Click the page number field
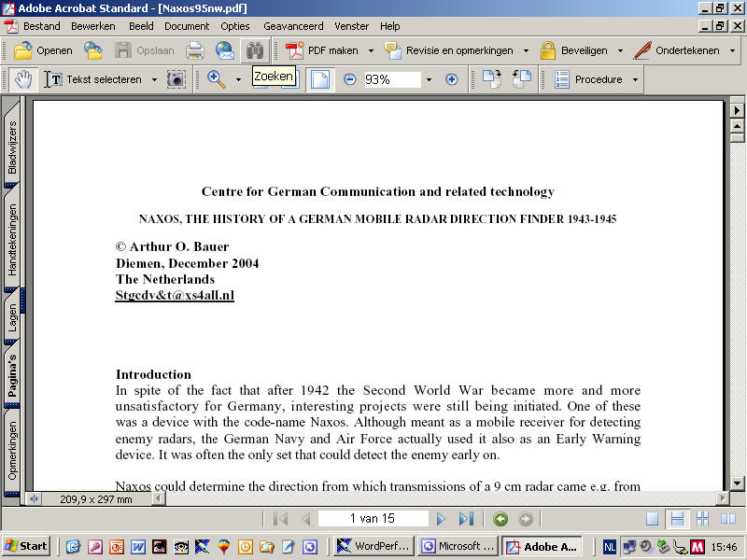 coord(373,519)
